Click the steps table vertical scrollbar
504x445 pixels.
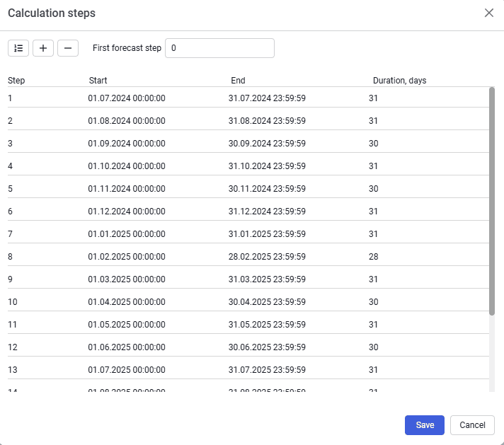pyautogui.click(x=492, y=201)
